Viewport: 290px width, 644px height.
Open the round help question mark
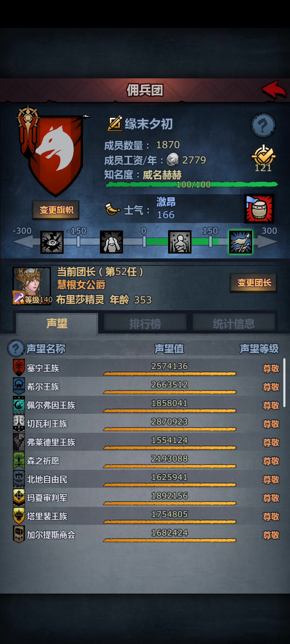[263, 125]
